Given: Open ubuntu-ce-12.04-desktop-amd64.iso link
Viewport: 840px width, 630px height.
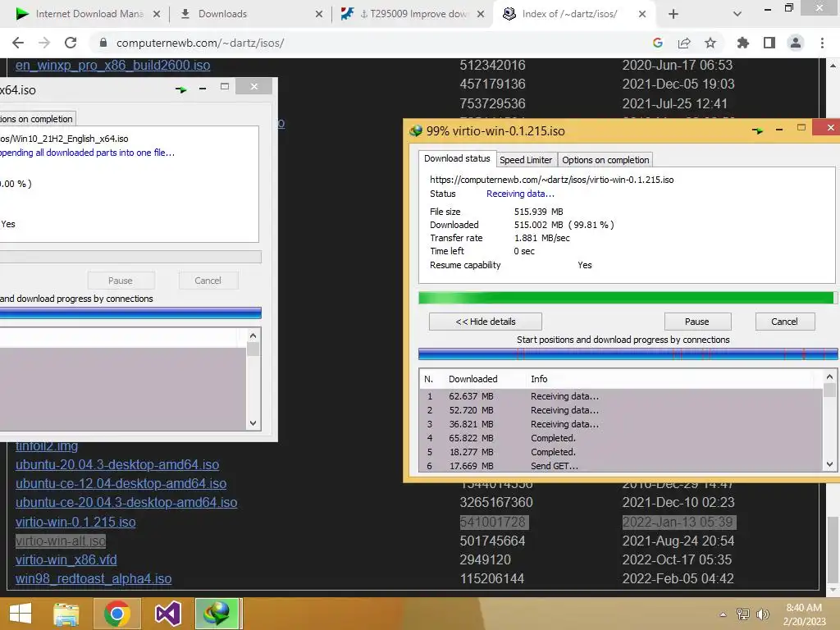Looking at the screenshot, I should click(121, 484).
